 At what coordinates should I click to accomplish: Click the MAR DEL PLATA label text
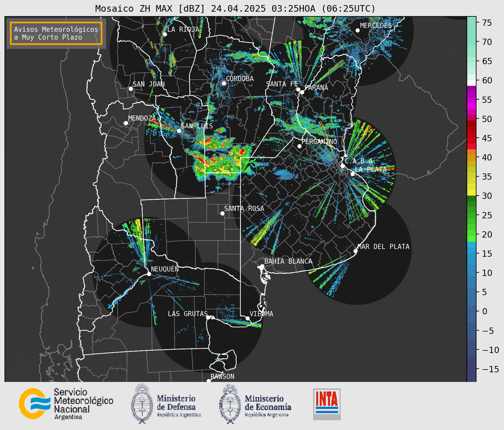click(383, 247)
